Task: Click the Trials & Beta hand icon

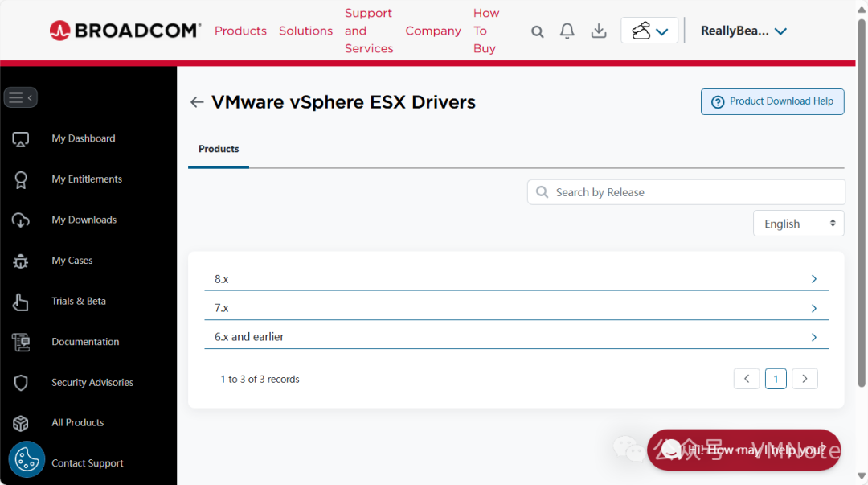Action: pyautogui.click(x=20, y=302)
